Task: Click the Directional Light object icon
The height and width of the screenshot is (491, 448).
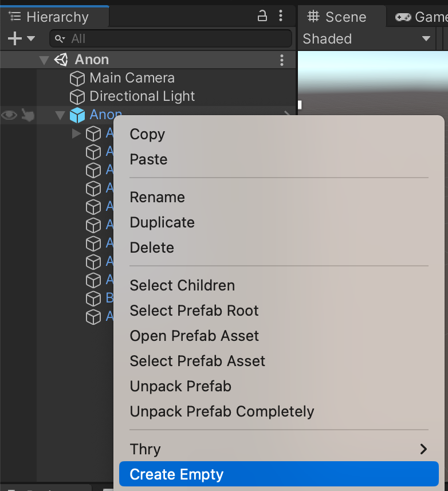Action: (77, 97)
